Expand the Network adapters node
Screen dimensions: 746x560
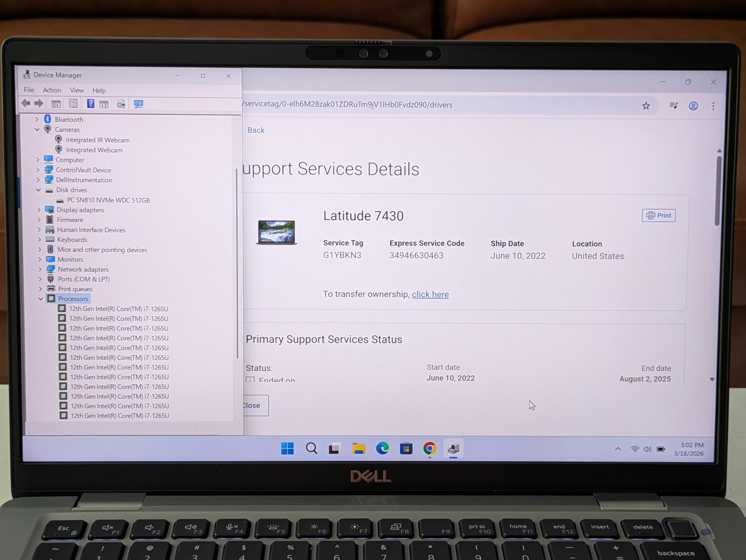point(40,269)
